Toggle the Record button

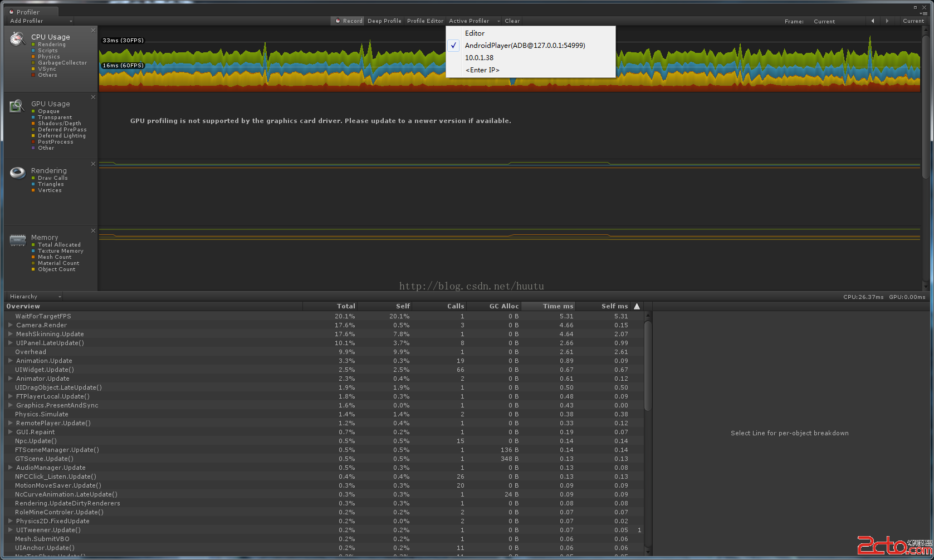(x=349, y=21)
